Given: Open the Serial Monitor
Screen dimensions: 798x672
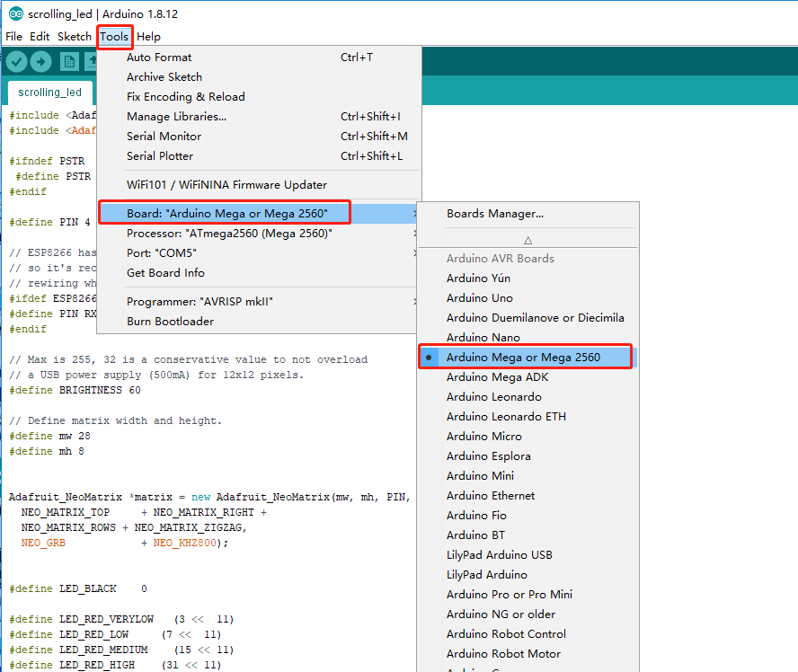Looking at the screenshot, I should [259, 137].
